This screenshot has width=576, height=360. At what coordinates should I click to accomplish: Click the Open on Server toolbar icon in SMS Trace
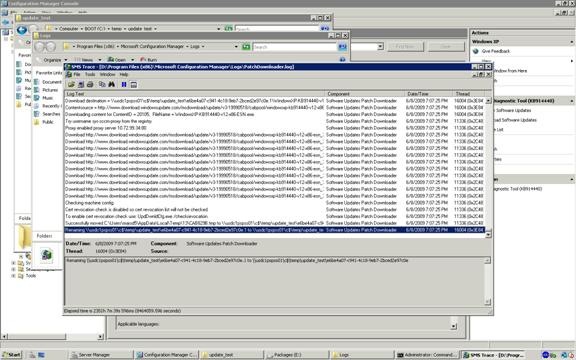point(81,84)
